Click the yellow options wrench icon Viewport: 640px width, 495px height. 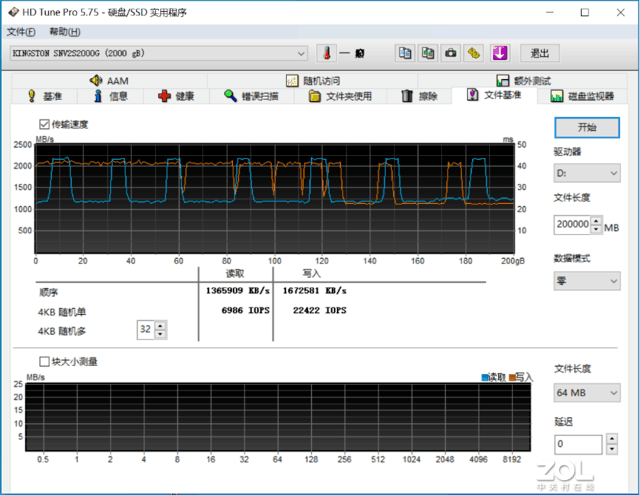[474, 53]
